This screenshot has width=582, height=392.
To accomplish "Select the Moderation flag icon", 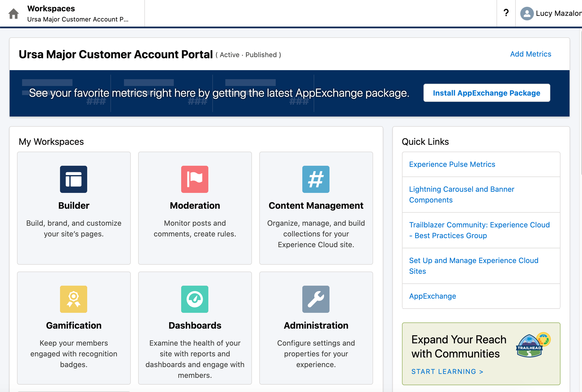I will click(195, 179).
